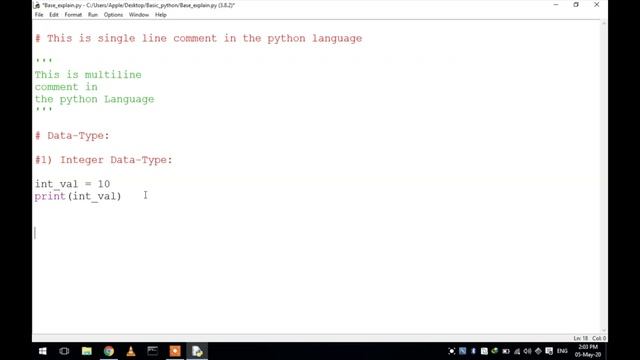Close the Base_explain.py window
Image resolution: width=640 pixels, height=360 pixels.
point(597,5)
